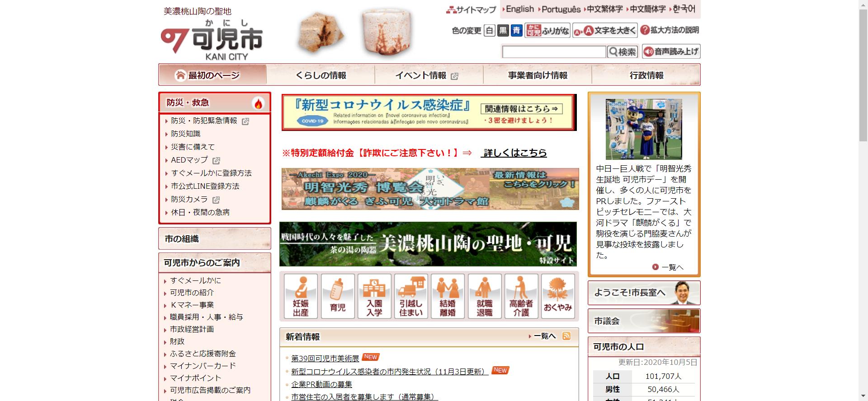The height and width of the screenshot is (401, 868).
Task: Switch language to English
Action: (x=519, y=9)
